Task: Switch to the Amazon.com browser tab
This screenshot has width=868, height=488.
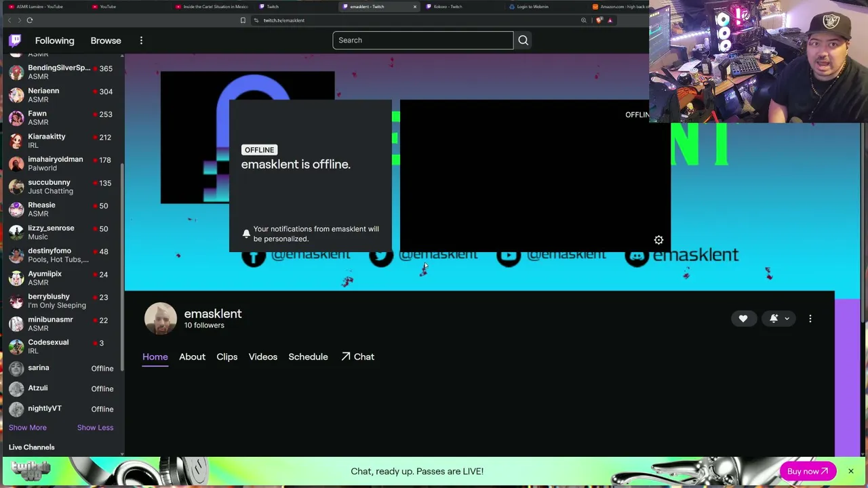Action: coord(618,7)
